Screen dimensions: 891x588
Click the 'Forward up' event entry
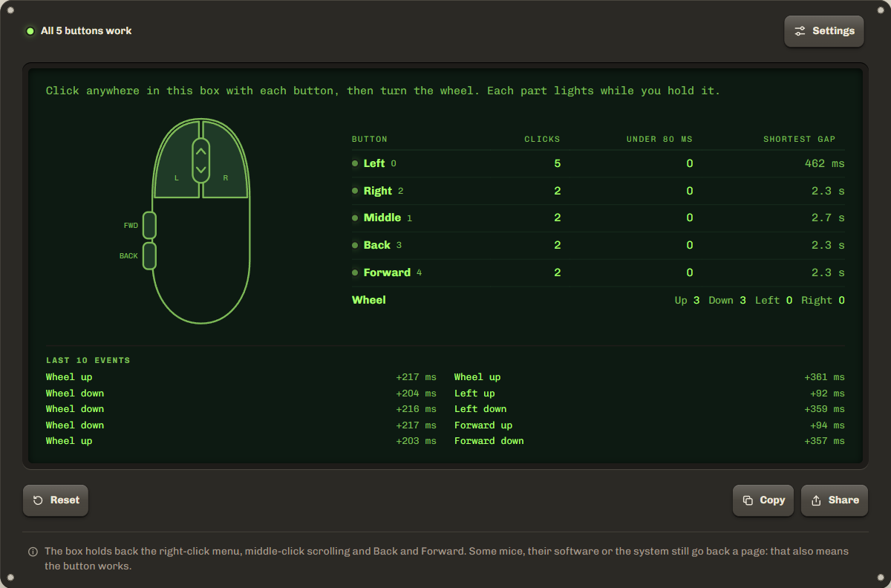(483, 425)
